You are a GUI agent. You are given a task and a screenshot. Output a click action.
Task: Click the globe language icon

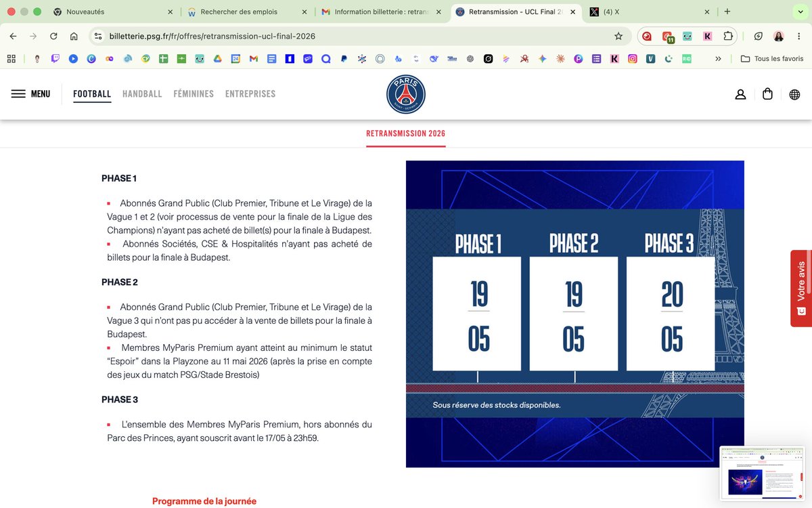(x=794, y=94)
